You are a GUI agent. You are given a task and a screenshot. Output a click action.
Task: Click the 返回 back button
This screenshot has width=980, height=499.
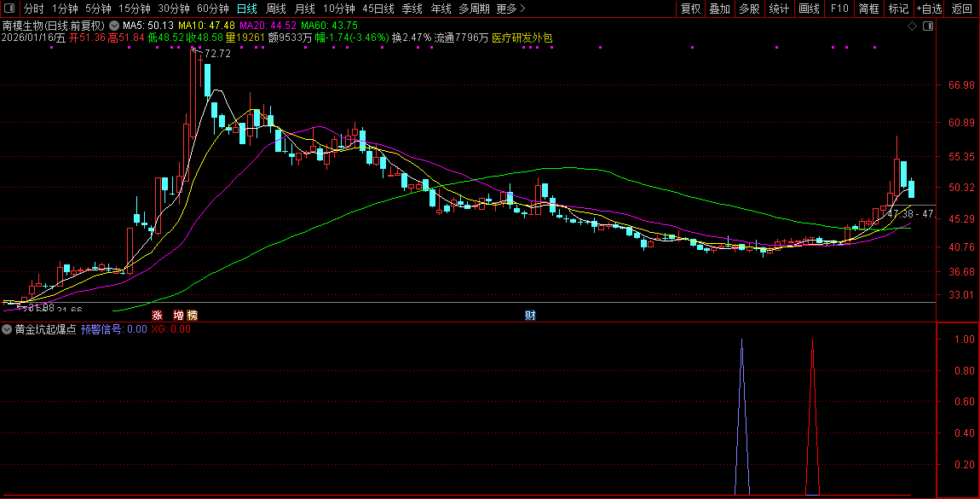961,9
